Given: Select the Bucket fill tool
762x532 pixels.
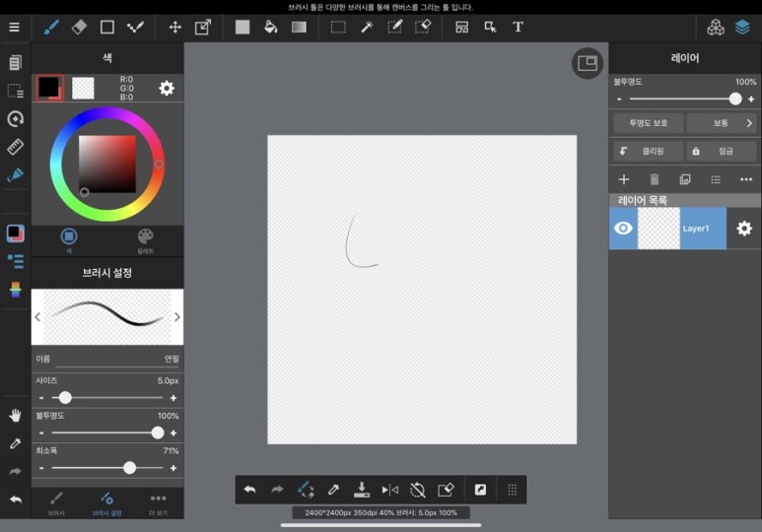Looking at the screenshot, I should (x=271, y=28).
